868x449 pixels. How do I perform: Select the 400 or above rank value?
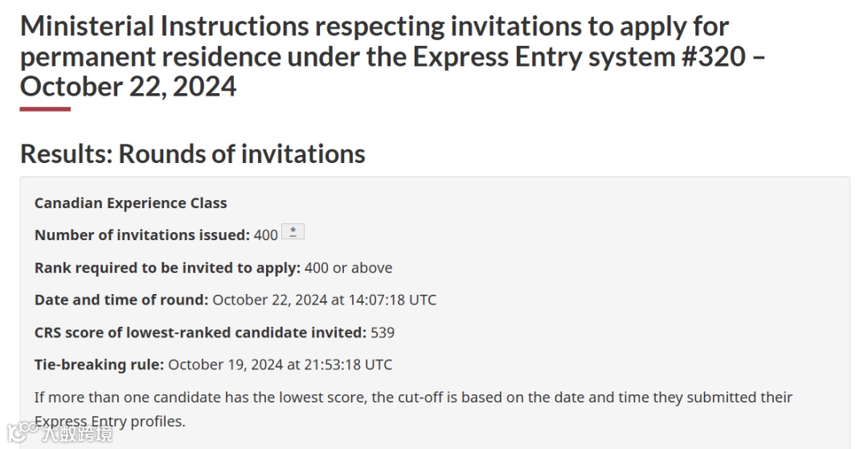coord(348,267)
